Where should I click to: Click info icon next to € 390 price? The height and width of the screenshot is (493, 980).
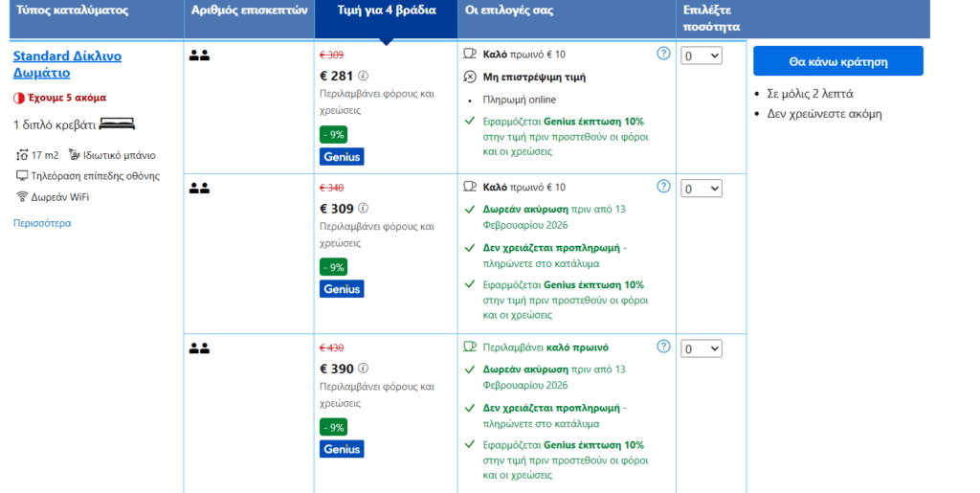[364, 368]
